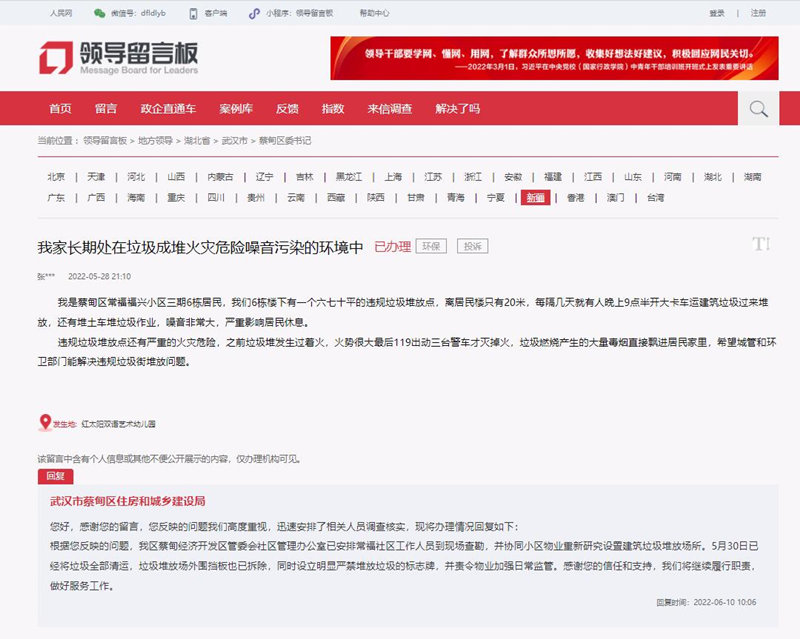Select the 新疆 province filter
The image size is (800, 639).
click(533, 198)
